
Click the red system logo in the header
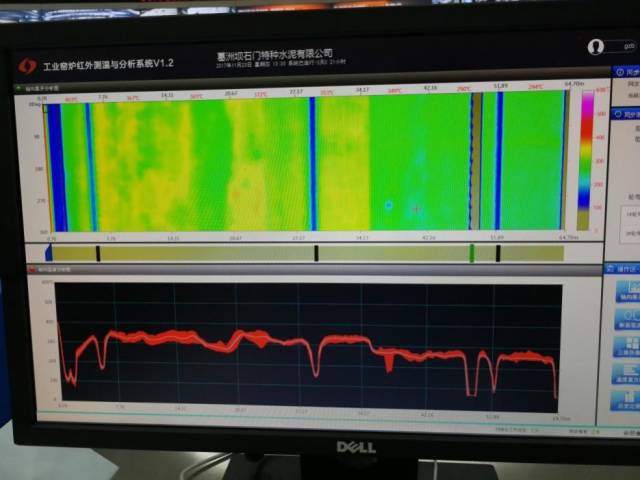point(27,66)
